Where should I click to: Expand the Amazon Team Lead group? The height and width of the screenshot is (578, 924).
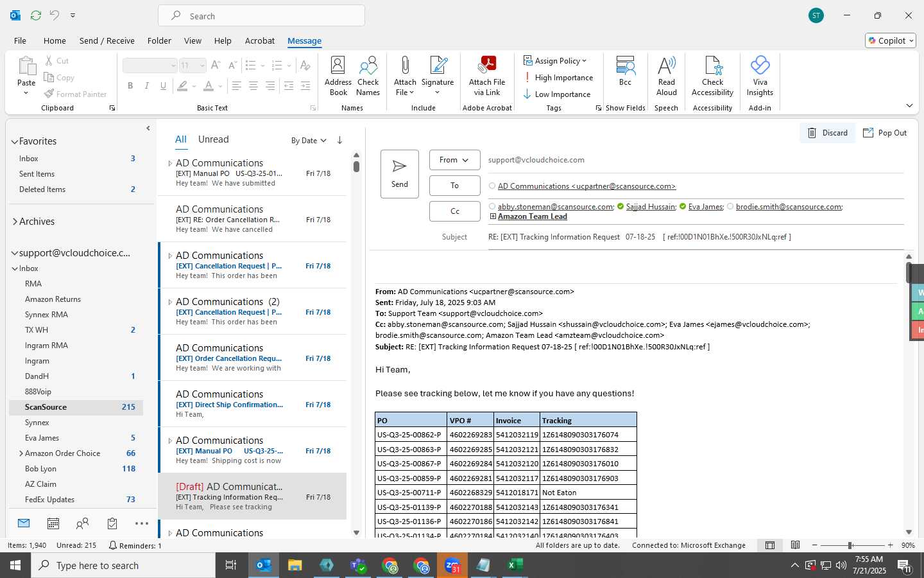point(493,216)
